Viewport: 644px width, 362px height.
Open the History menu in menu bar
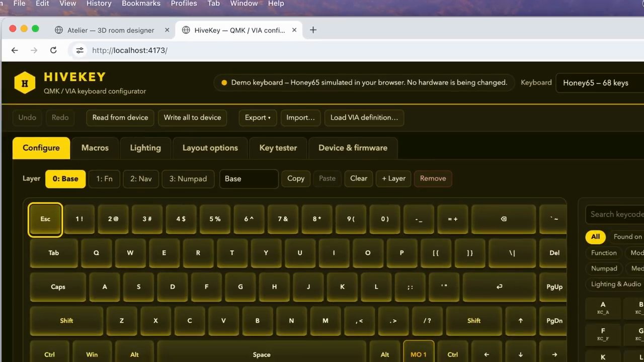pos(99,4)
